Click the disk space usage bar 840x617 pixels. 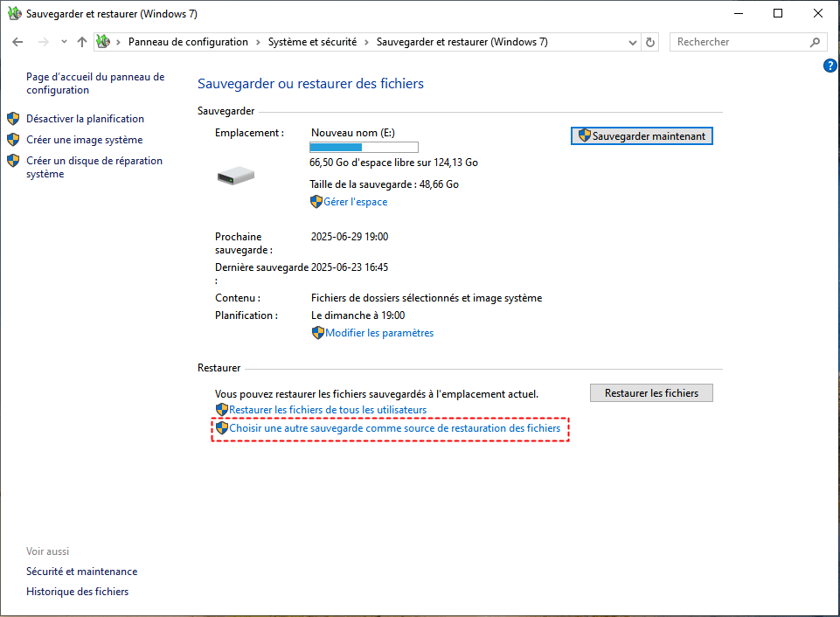pos(364,148)
